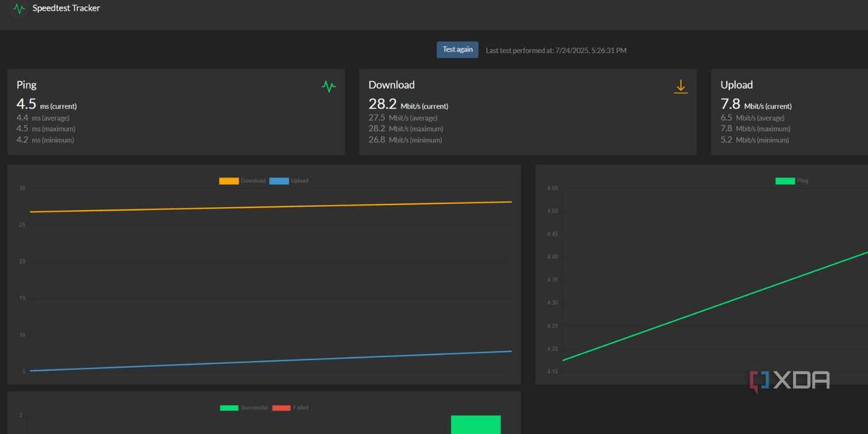868x434 pixels.
Task: Click the blue Upload line in chart
Action: 270,361
